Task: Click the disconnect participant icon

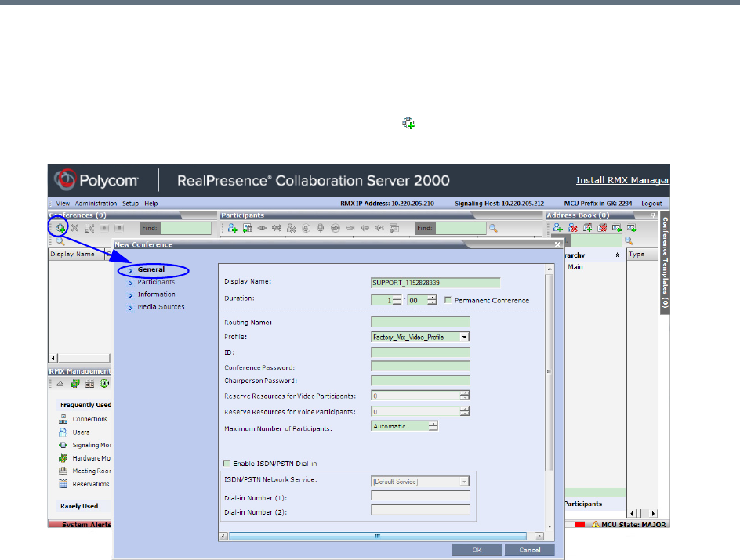Action: click(277, 228)
